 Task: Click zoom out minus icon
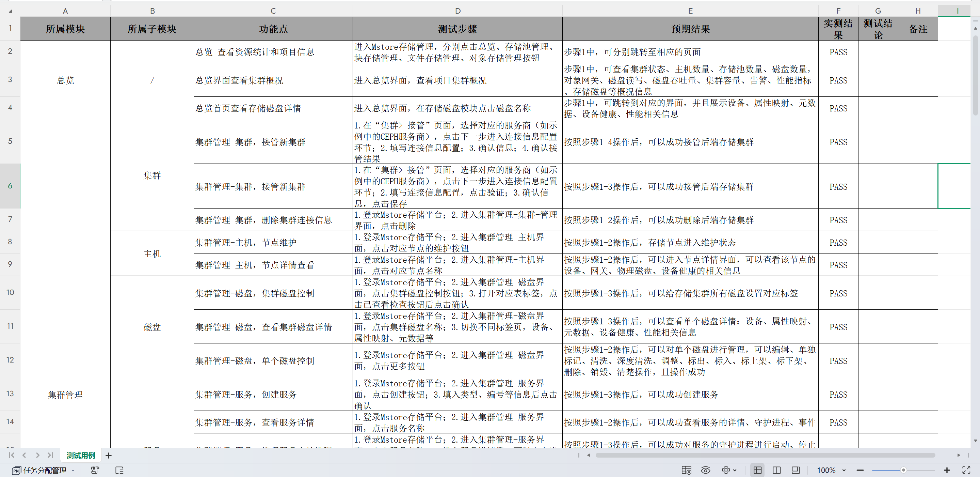click(x=860, y=470)
